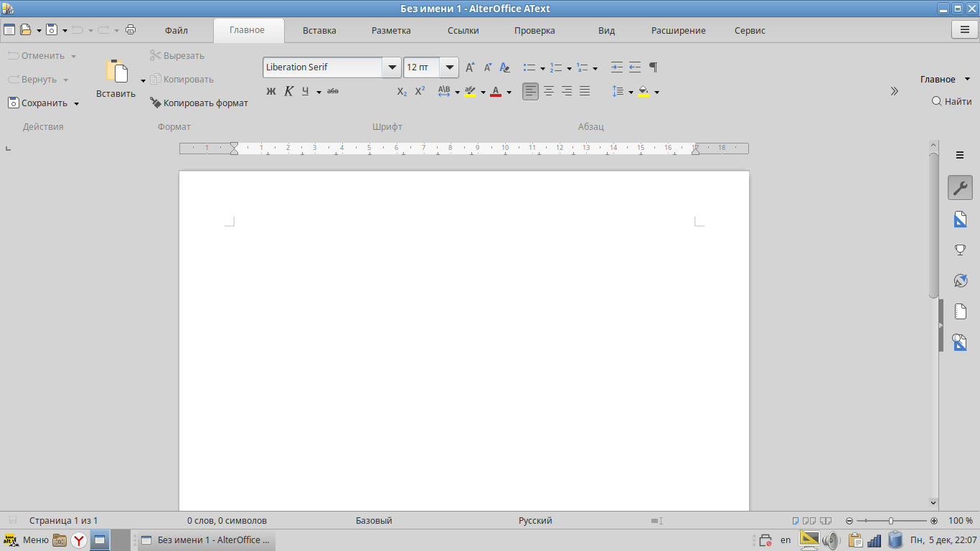Open Сохранить dropdown arrow
The image size is (980, 551).
[77, 103]
